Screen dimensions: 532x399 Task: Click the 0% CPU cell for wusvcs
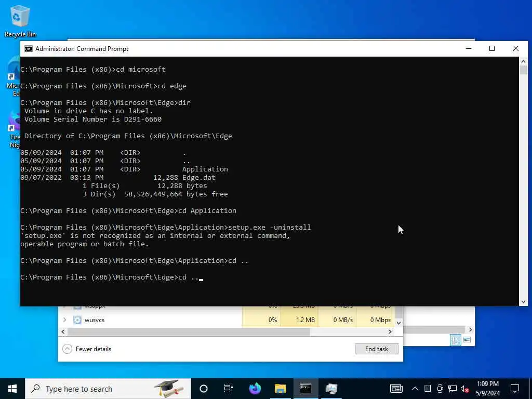click(x=261, y=320)
